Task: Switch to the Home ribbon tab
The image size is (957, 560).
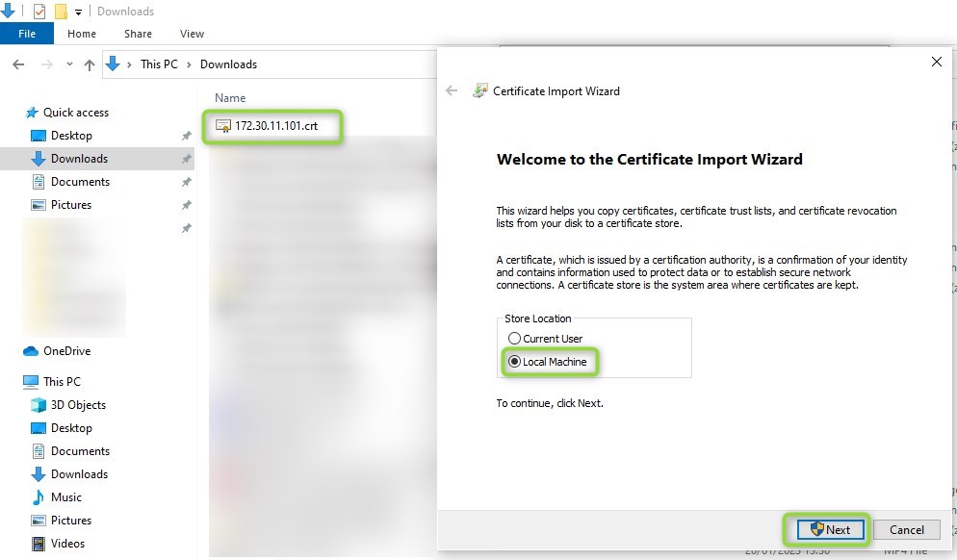Action: (82, 34)
